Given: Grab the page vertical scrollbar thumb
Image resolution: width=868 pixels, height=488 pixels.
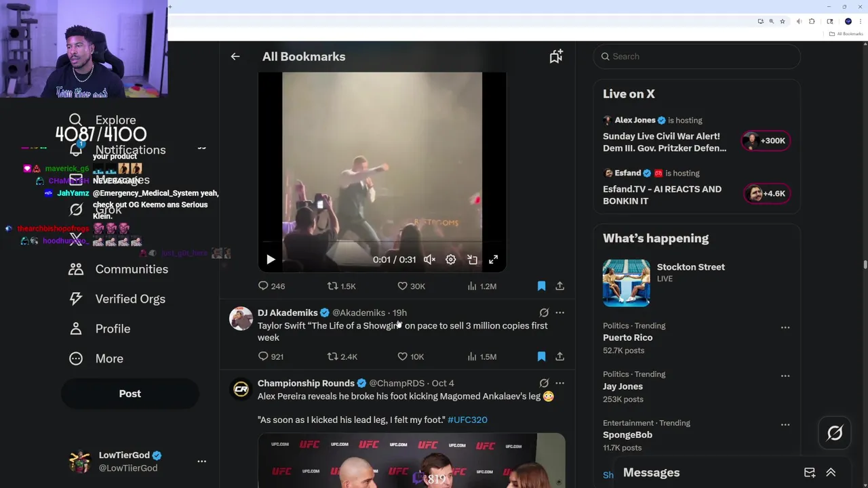Looking at the screenshot, I should (865, 265).
